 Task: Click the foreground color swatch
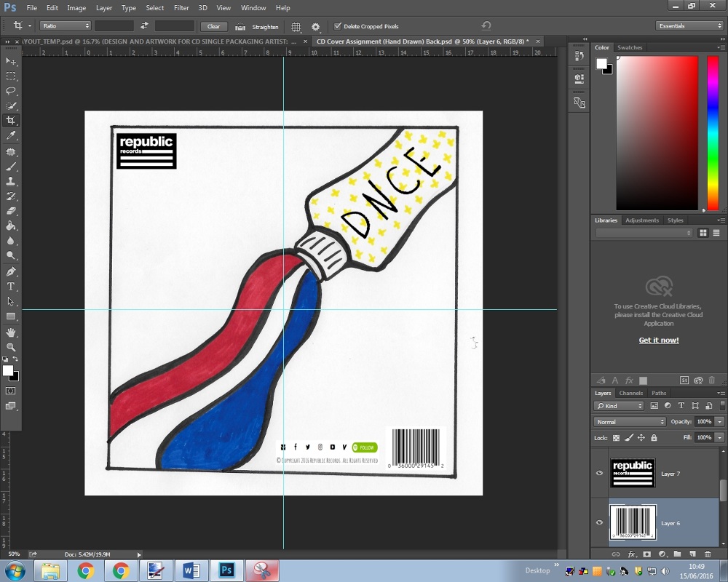click(8, 371)
